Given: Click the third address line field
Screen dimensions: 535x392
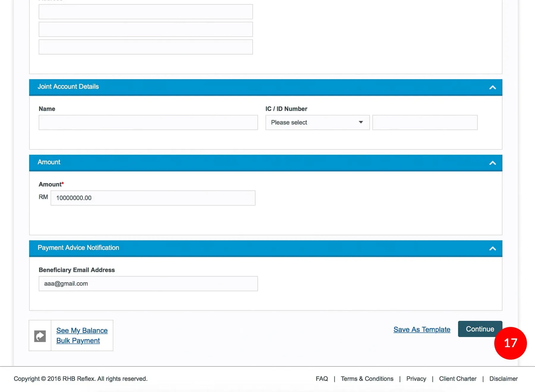Looking at the screenshot, I should pos(146,47).
